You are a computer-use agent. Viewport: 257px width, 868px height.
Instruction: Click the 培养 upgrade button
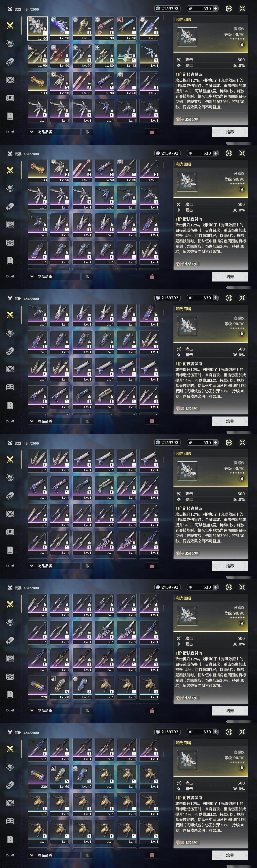pos(230,132)
